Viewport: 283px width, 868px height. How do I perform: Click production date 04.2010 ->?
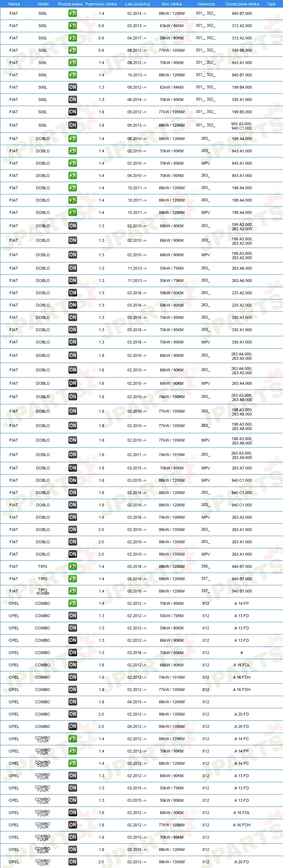pyautogui.click(x=137, y=176)
